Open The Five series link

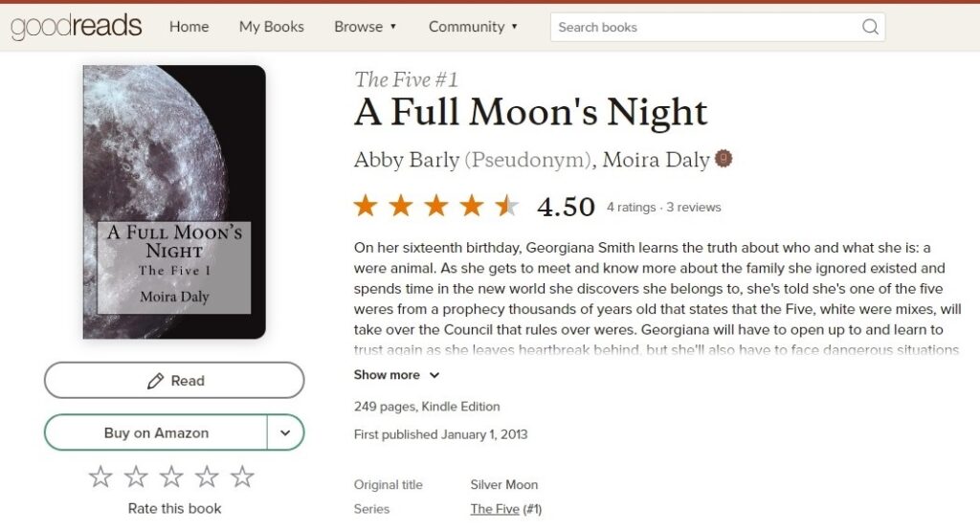(x=494, y=509)
